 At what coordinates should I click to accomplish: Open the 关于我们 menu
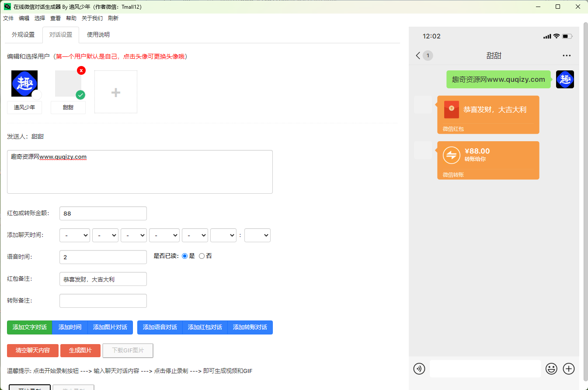(x=92, y=18)
